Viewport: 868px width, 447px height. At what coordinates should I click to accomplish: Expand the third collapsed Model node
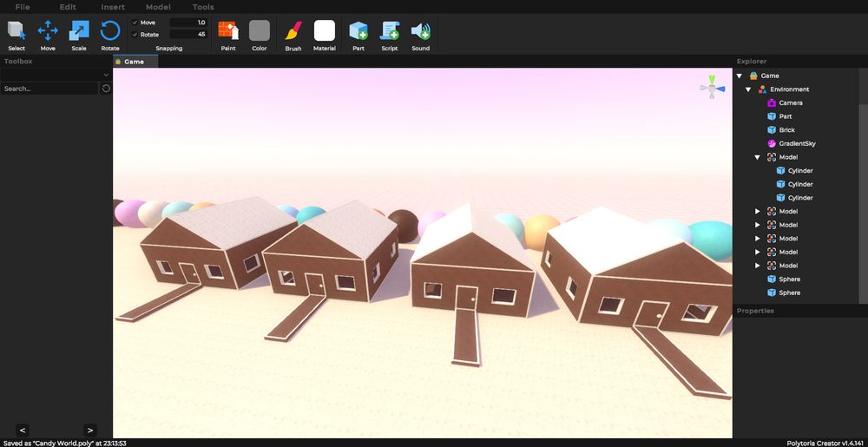pos(757,239)
